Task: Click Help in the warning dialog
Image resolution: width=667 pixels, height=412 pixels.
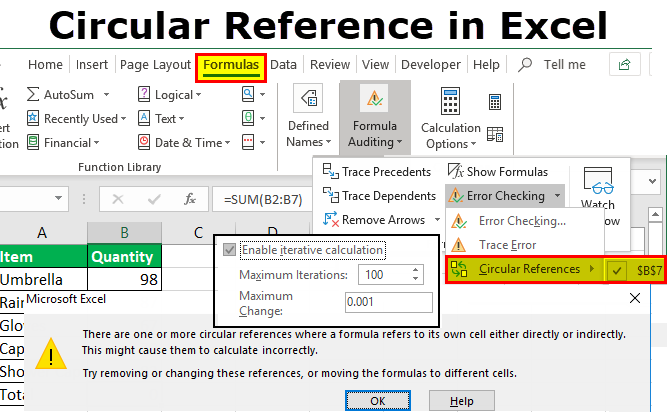Action: click(x=462, y=401)
